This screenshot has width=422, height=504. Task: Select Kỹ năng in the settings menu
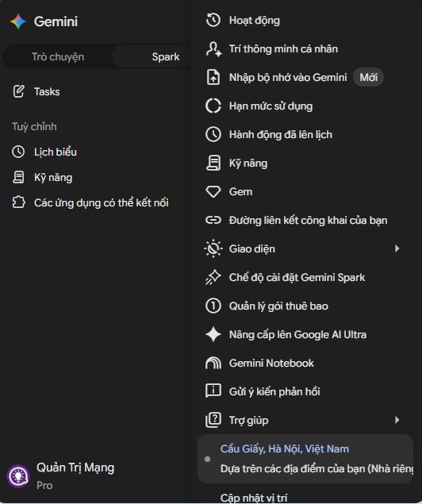click(x=248, y=164)
